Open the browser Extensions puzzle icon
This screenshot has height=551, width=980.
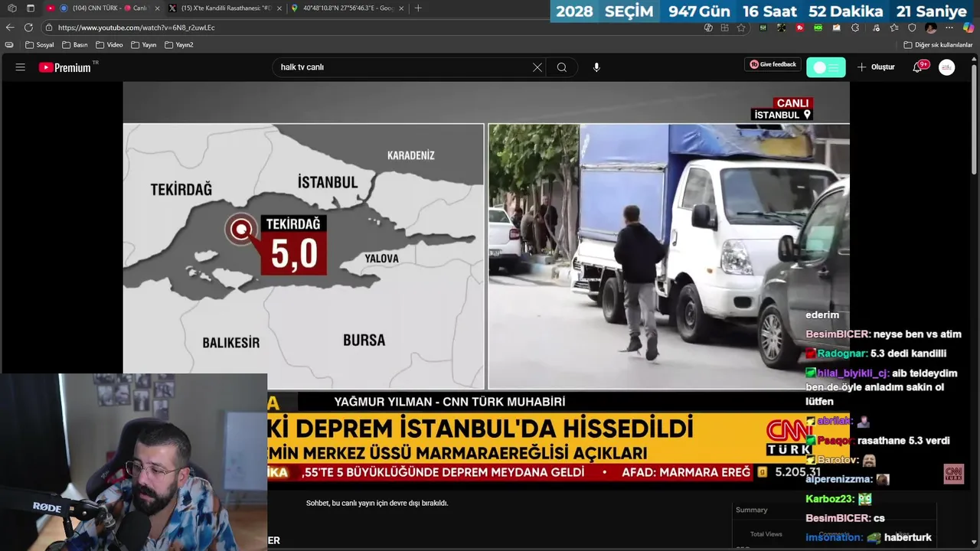coord(855,28)
